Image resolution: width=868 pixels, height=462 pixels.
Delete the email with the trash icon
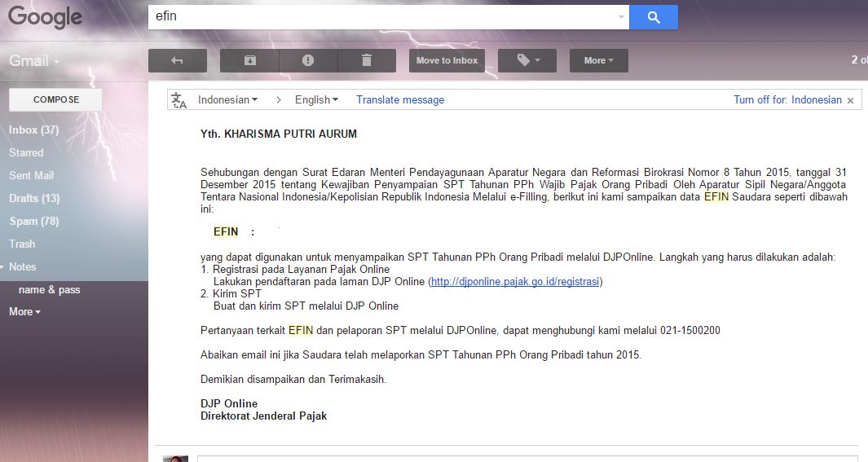click(367, 60)
